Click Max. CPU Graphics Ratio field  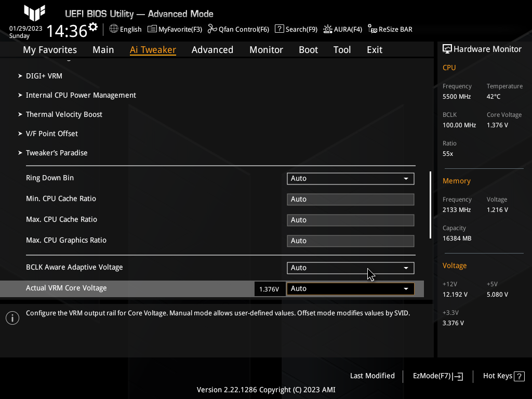click(x=351, y=241)
